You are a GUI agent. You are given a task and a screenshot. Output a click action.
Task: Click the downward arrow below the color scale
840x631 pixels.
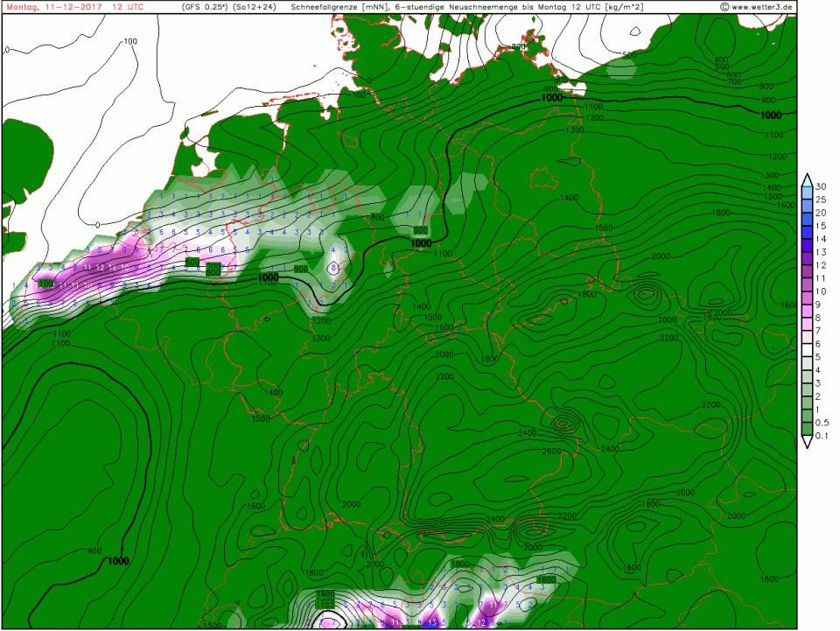(806, 443)
